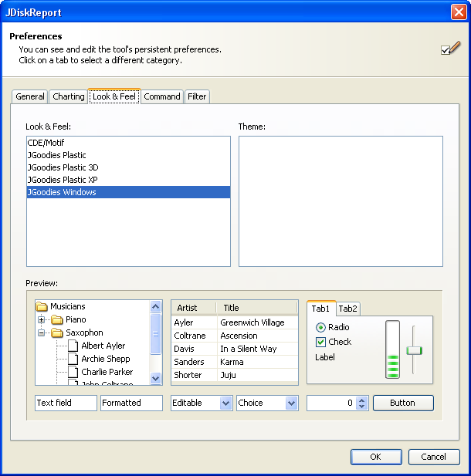
Task: Select the Ayler table cell
Action: (x=195, y=322)
